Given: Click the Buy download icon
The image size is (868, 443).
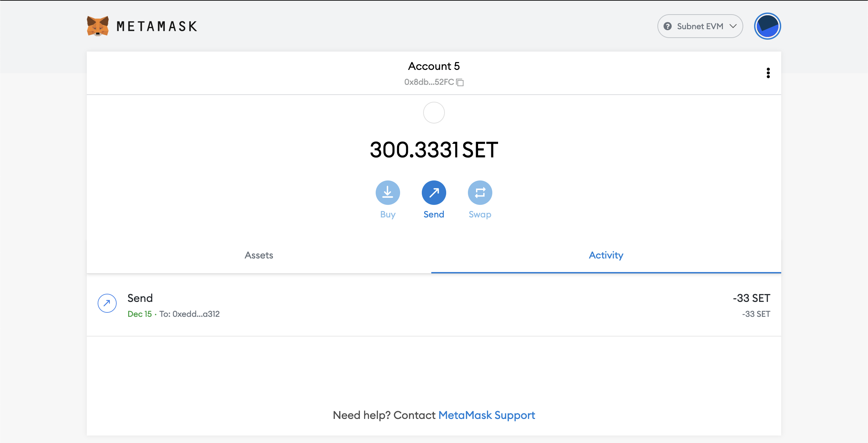Looking at the screenshot, I should pyautogui.click(x=388, y=193).
